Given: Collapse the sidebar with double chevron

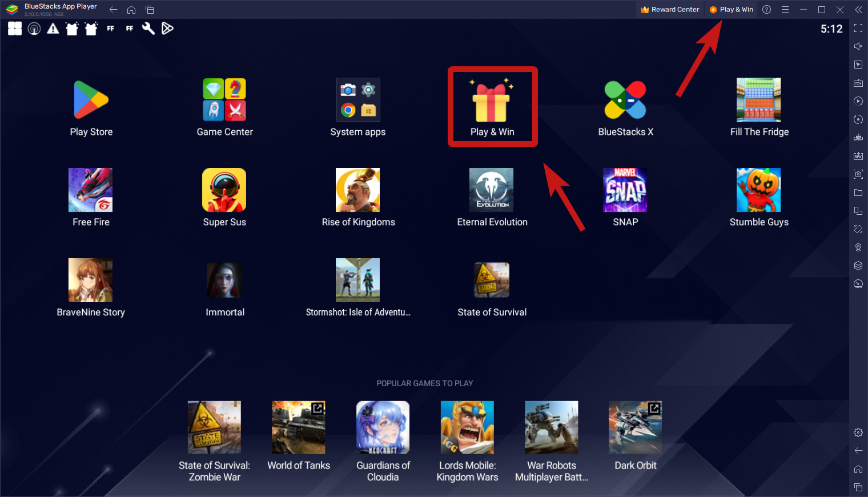Looking at the screenshot, I should (858, 10).
